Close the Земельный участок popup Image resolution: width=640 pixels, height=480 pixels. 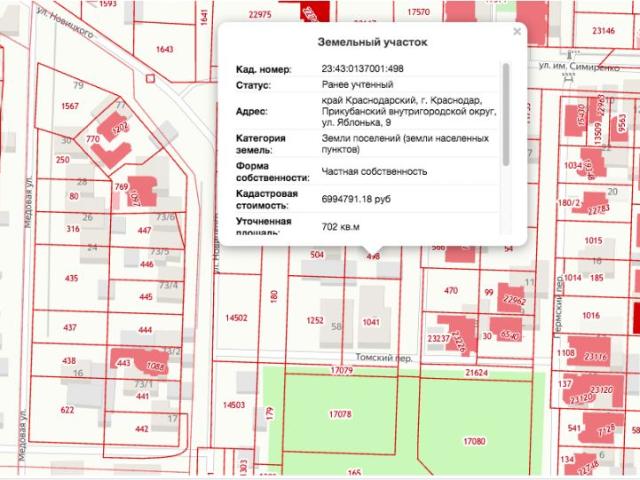tap(517, 32)
